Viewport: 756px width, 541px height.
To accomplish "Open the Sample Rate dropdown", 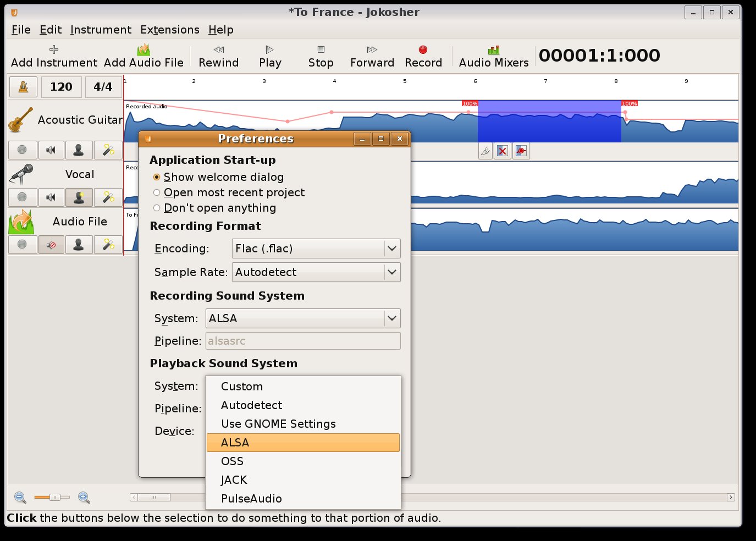I will point(316,272).
